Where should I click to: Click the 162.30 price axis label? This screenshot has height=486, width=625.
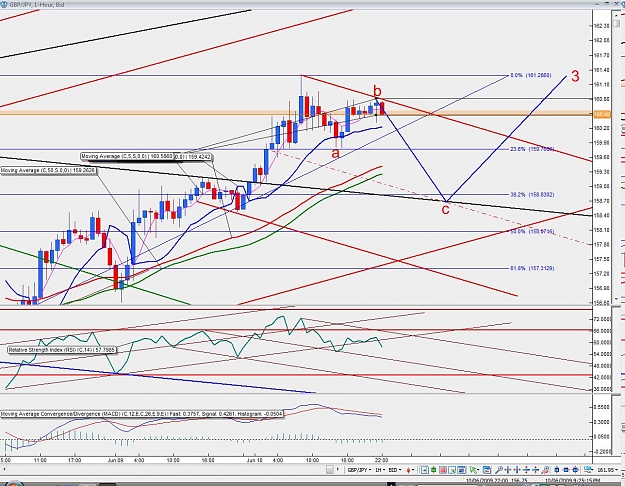(x=601, y=26)
